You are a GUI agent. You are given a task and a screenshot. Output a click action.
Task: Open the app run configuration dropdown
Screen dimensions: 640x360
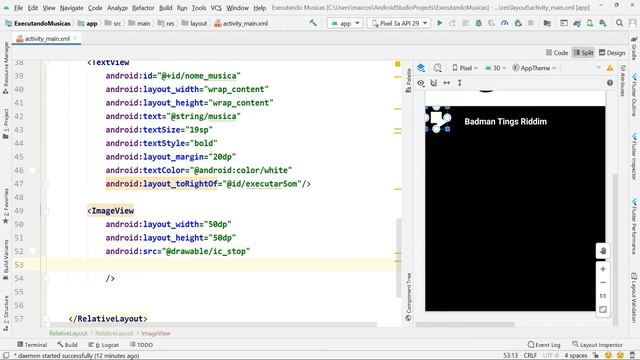click(345, 23)
